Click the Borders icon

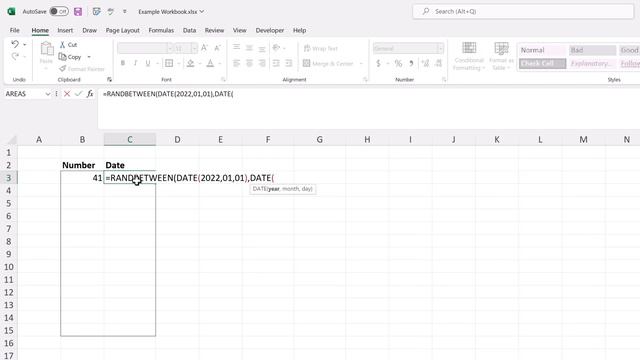[169, 63]
